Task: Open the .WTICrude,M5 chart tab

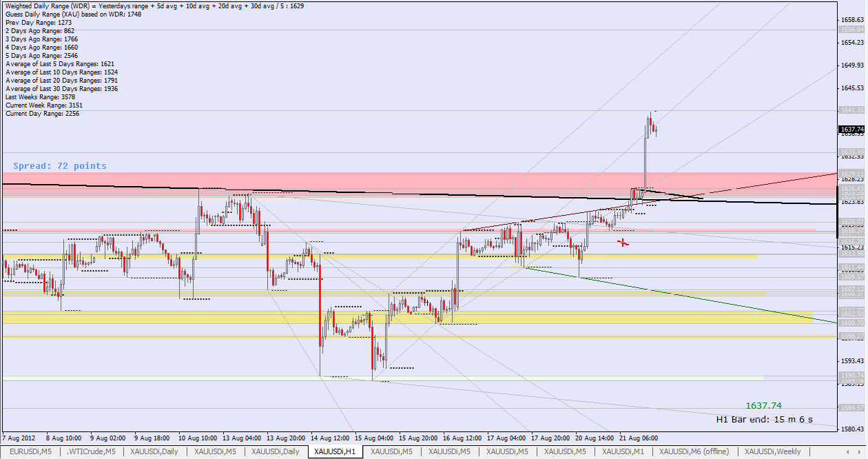Action: point(90,452)
